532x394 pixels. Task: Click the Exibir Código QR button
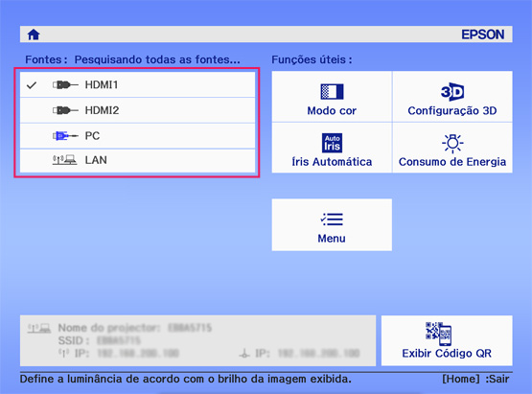(447, 340)
